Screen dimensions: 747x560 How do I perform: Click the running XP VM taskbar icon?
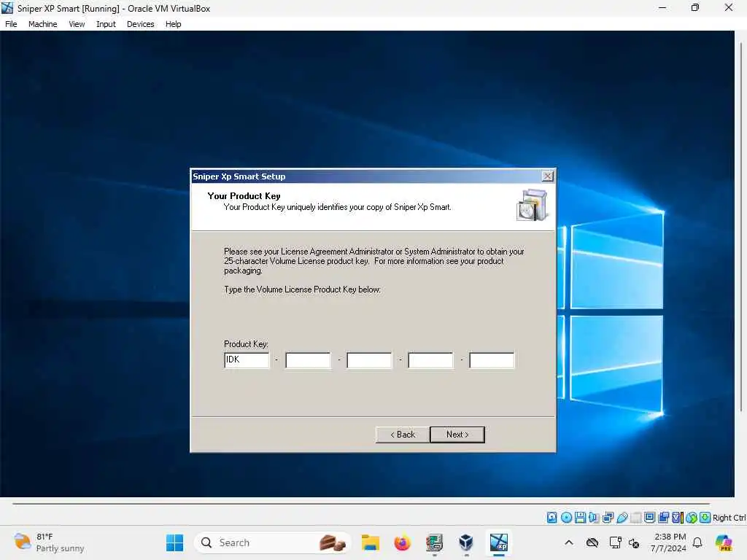pyautogui.click(x=499, y=542)
